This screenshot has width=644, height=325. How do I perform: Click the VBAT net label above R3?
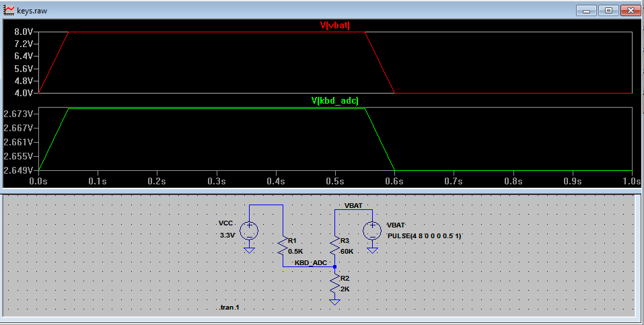353,205
